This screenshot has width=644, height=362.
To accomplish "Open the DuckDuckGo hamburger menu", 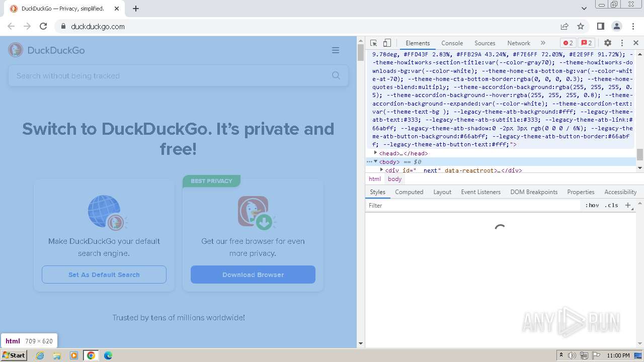I will [336, 50].
